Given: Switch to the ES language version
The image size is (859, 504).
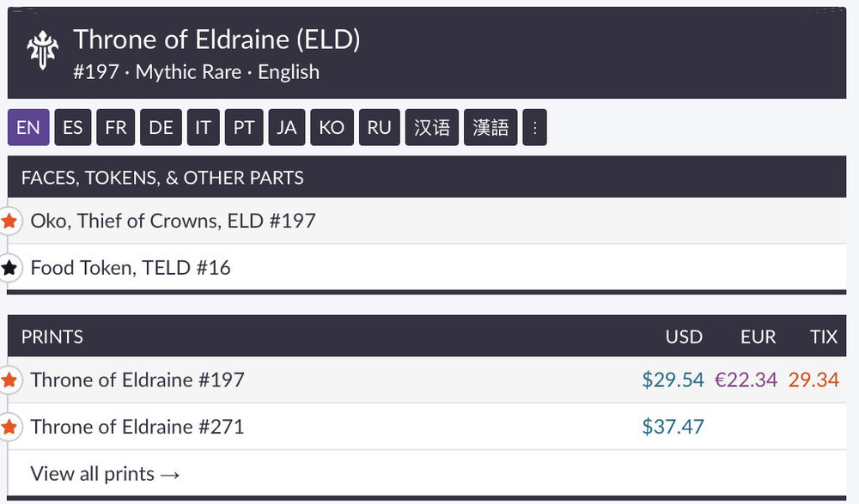Looking at the screenshot, I should point(73,128).
